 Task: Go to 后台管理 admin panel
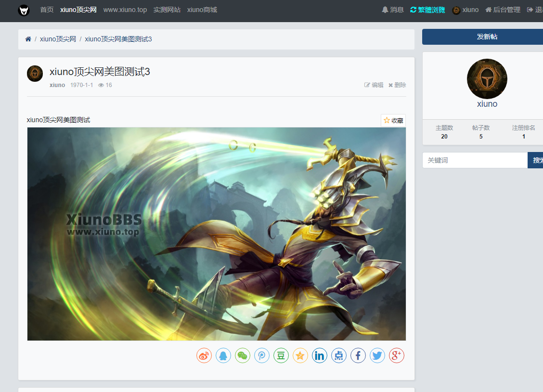(503, 10)
